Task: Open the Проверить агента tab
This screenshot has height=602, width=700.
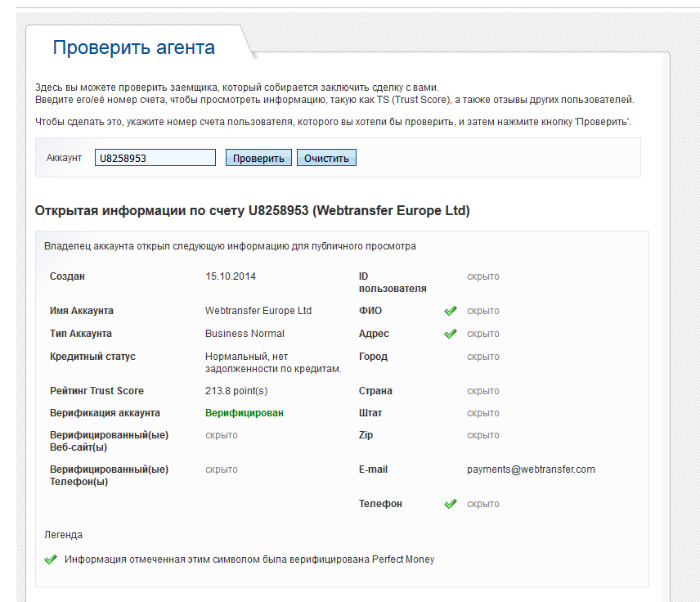Action: [133, 47]
